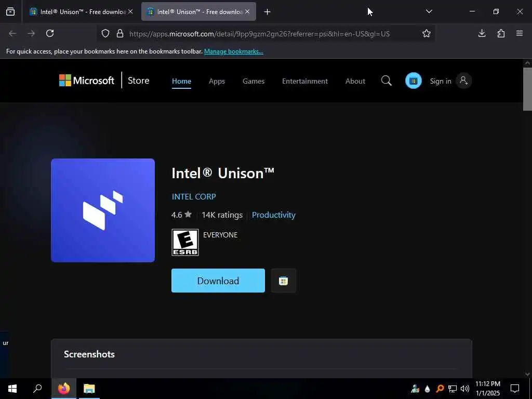Viewport: 532px width, 399px height.
Task: Open File Explorer from taskbar
Action: (89, 389)
